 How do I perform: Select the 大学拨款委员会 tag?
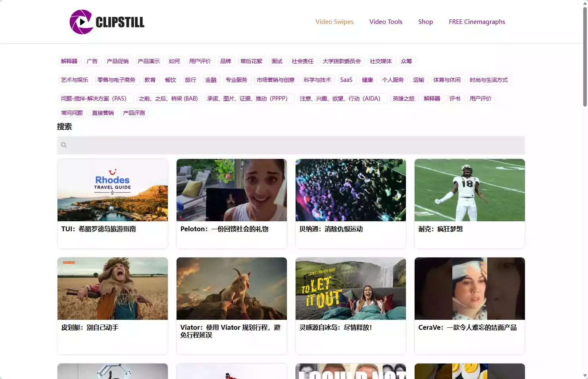(342, 61)
